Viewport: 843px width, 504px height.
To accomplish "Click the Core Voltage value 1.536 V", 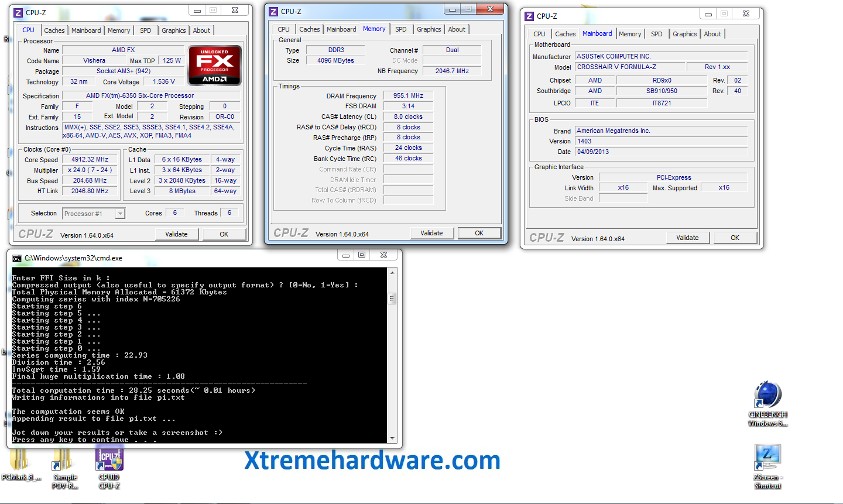I will pyautogui.click(x=164, y=81).
